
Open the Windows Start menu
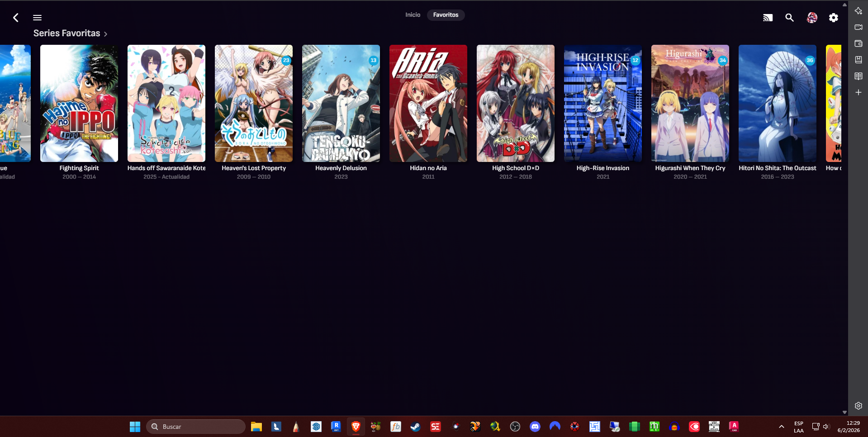coord(135,427)
